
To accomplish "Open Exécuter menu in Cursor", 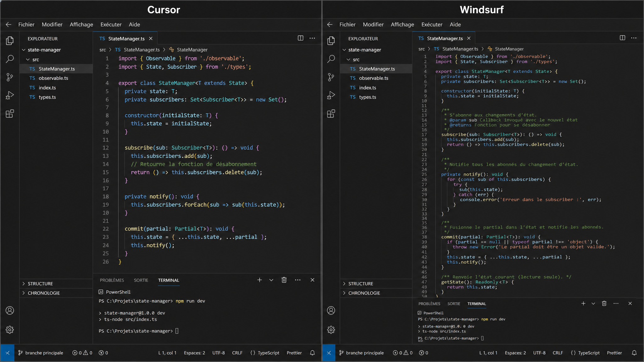I will pos(111,25).
